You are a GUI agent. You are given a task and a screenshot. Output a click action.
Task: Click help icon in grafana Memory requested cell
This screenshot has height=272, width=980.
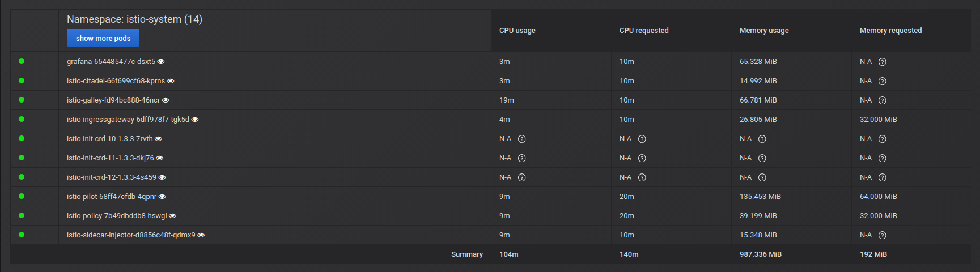[x=882, y=62]
